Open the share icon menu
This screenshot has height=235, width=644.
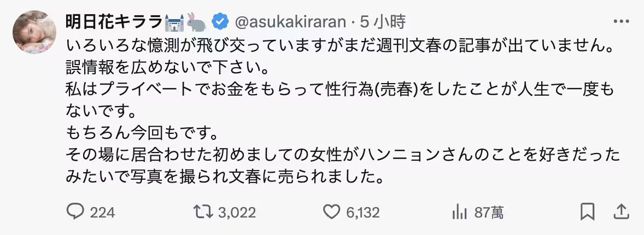tap(621, 212)
